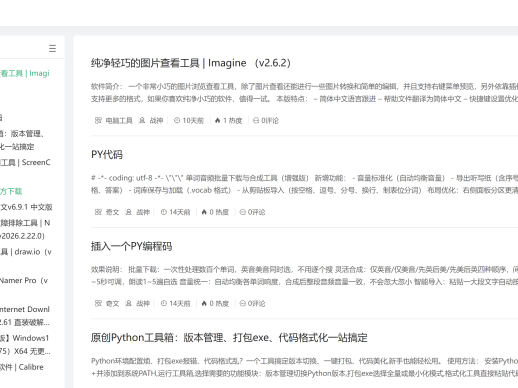Open sidebar link mentioning v2026.2.22.0

25,229
